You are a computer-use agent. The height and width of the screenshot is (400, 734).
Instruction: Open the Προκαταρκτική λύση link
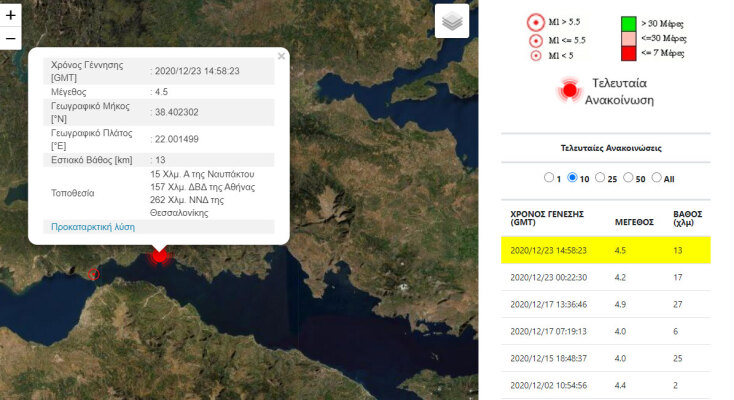click(x=93, y=227)
